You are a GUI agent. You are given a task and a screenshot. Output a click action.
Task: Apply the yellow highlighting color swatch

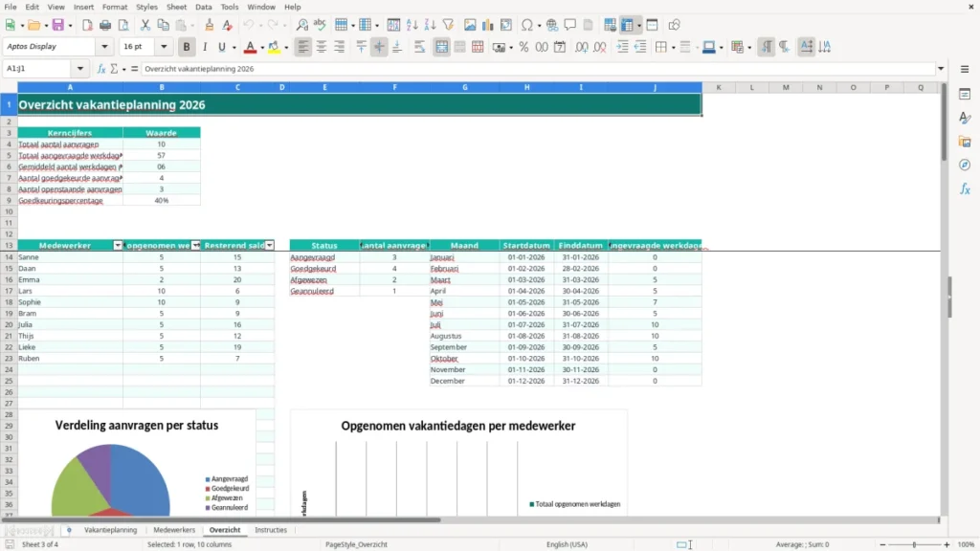pyautogui.click(x=274, y=47)
